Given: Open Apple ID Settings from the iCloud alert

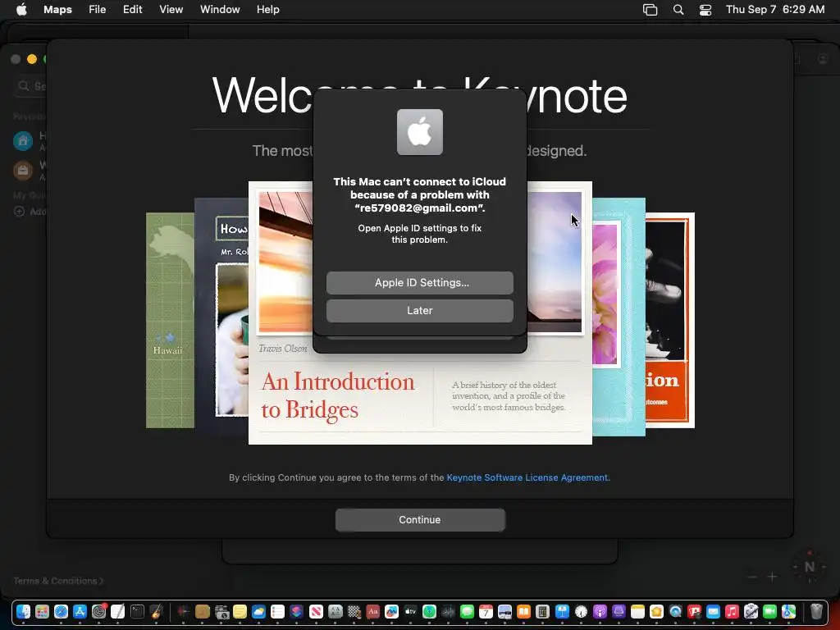Looking at the screenshot, I should point(419,283).
